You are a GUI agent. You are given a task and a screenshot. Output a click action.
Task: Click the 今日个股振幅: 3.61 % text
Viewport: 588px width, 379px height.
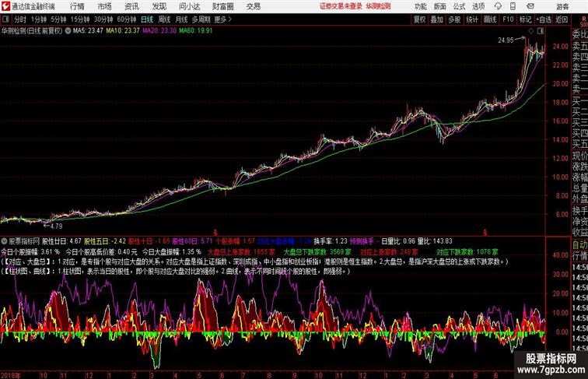(x=30, y=252)
